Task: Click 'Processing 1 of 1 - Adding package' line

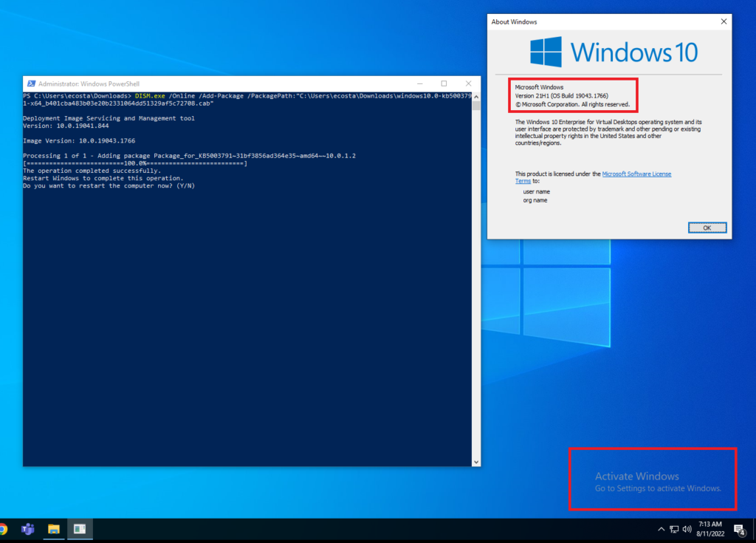Action: coord(190,156)
